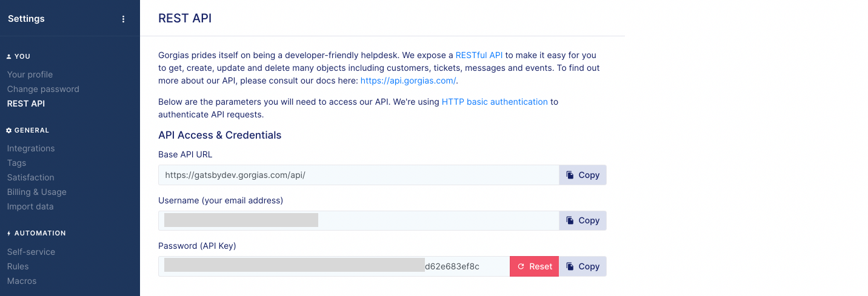868x296 pixels.
Task: Click the Username (your email address) label
Action: click(x=221, y=200)
